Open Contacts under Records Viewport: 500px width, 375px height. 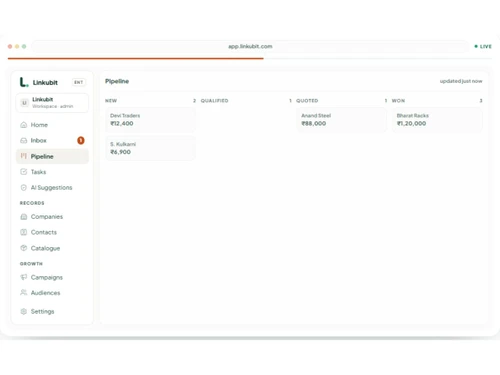click(x=52, y=232)
